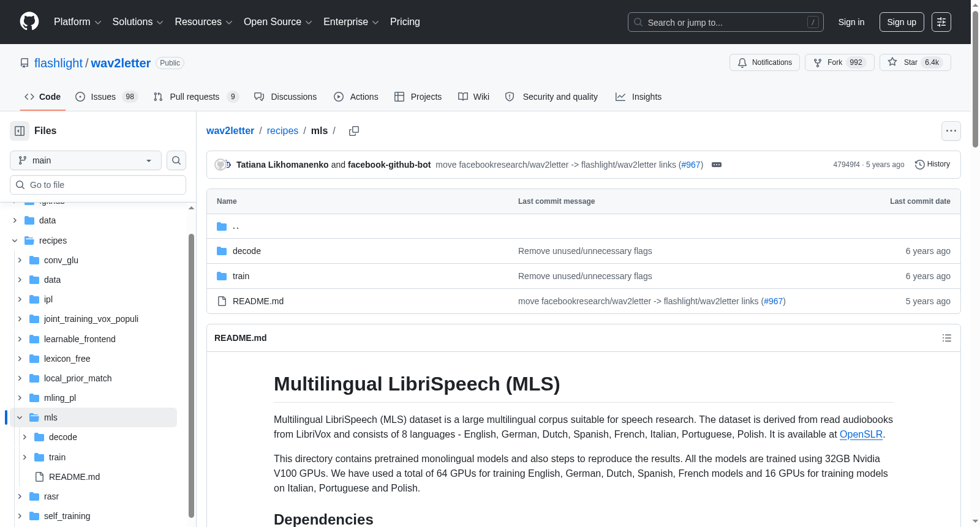Open the more options ellipsis button

pos(951,131)
